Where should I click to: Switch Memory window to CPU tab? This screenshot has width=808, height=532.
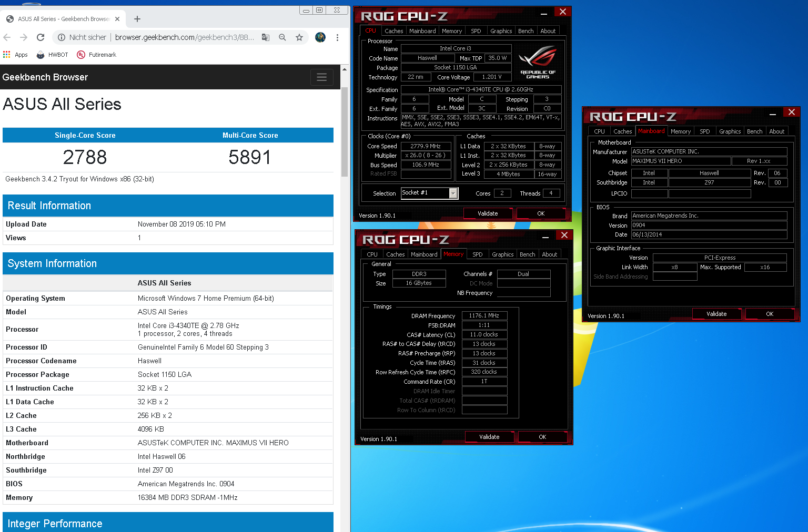pyautogui.click(x=372, y=254)
